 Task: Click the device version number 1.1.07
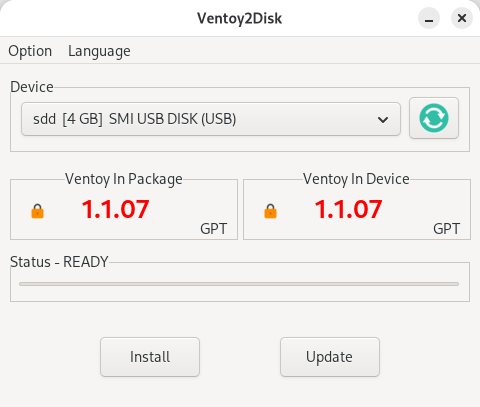click(348, 209)
